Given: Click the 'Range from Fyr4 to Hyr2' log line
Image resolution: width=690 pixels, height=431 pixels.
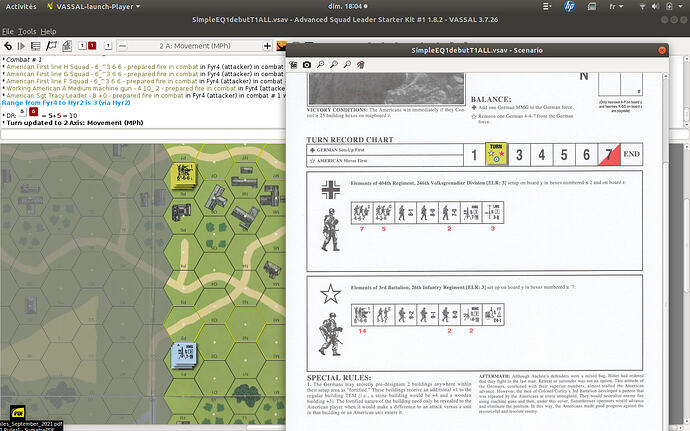Looking at the screenshot, I should click(66, 103).
